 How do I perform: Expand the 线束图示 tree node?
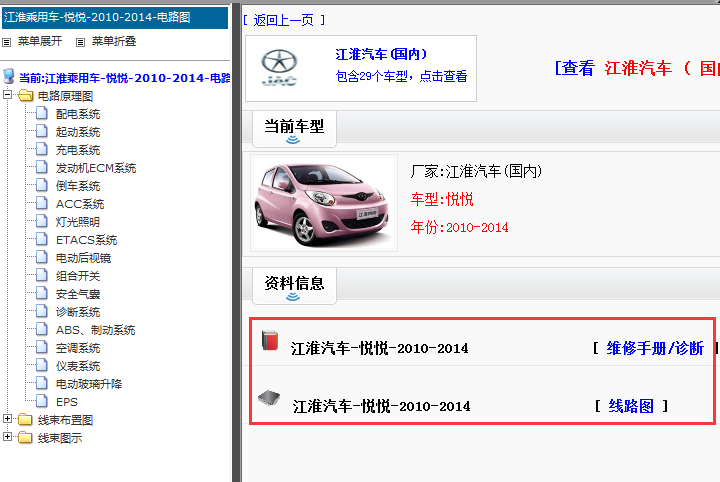[7, 437]
